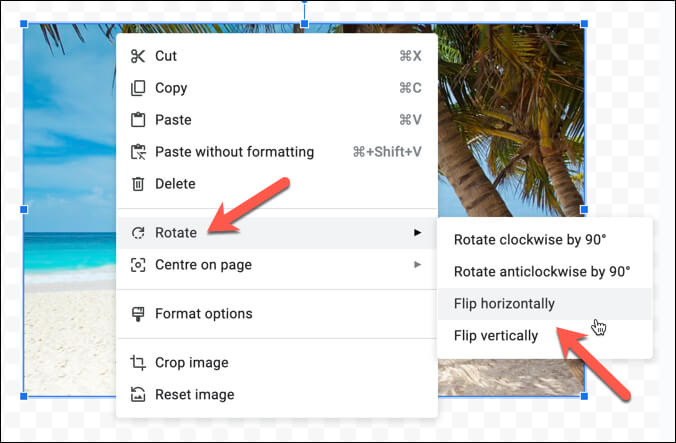676x443 pixels.
Task: Select Flip horizontally
Action: tap(504, 304)
